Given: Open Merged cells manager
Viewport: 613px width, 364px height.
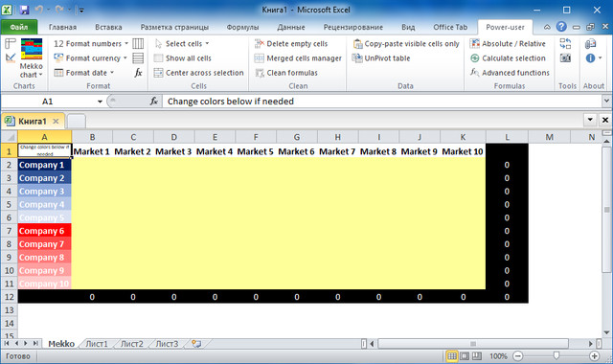Looking at the screenshot, I should 298,57.
